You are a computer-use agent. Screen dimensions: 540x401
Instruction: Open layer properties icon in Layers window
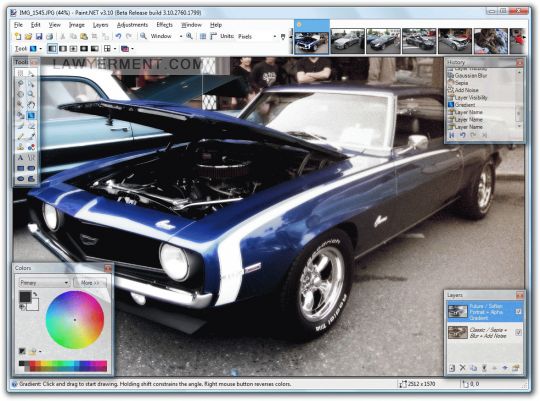click(516, 368)
